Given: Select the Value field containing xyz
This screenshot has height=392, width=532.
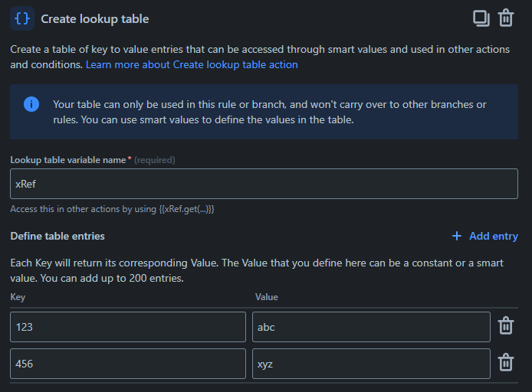Looking at the screenshot, I should point(371,364).
